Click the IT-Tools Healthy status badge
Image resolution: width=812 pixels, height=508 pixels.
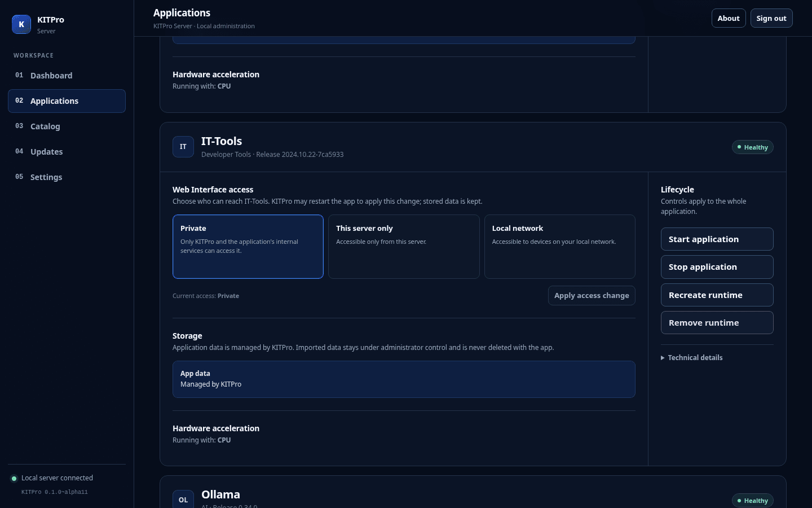(x=753, y=147)
